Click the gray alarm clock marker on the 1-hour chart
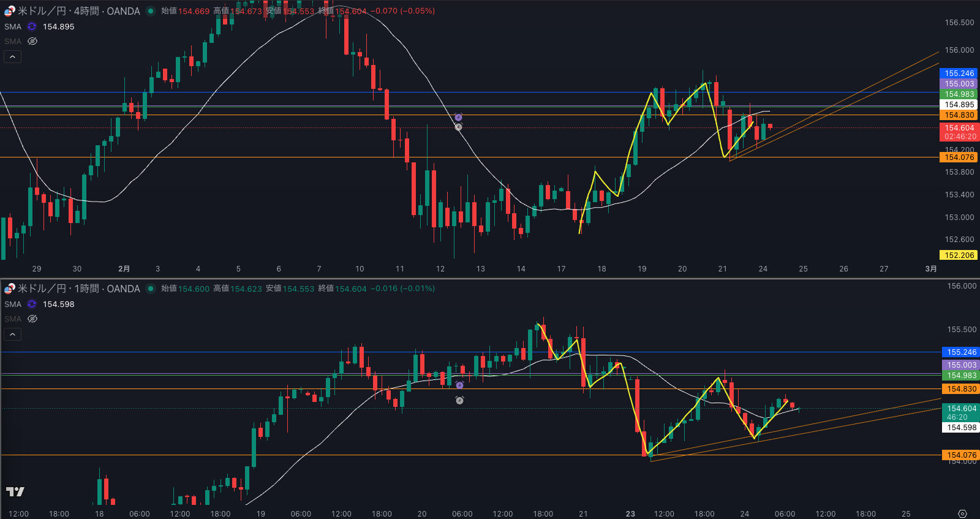The height and width of the screenshot is (519, 980). click(x=459, y=400)
